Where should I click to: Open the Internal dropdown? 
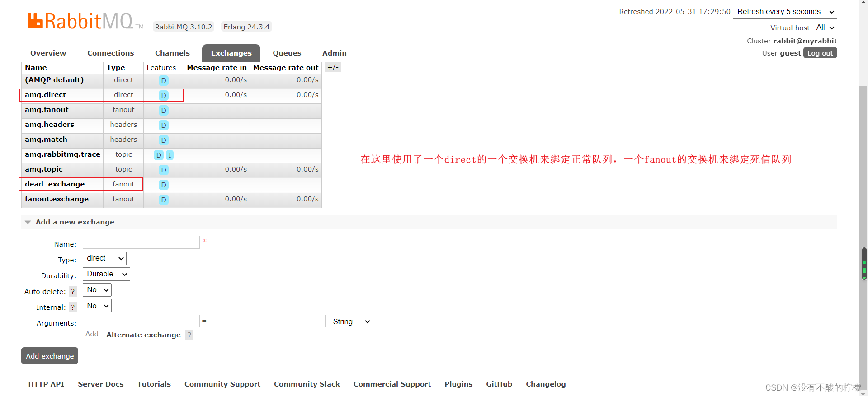pos(97,306)
